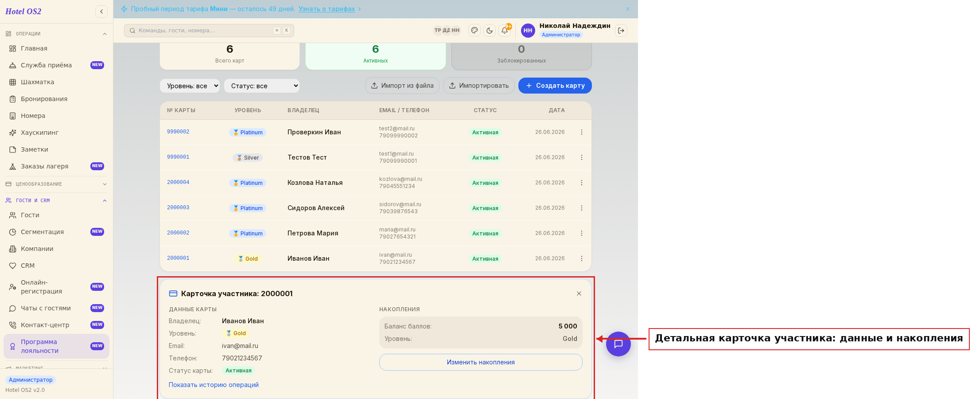The image size is (980, 399).
Task: Open the color theme palette icon
Action: tap(474, 31)
